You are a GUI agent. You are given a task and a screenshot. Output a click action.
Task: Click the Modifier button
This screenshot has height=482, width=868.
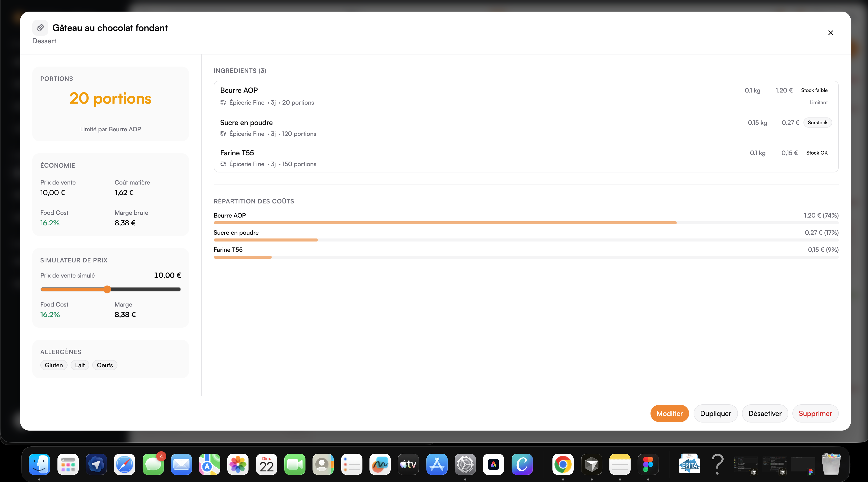[669, 413]
